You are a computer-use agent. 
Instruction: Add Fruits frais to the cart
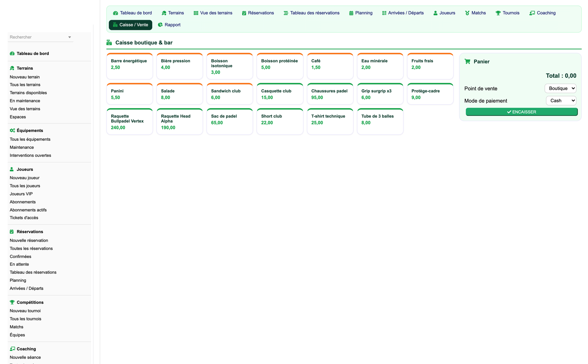point(430,66)
